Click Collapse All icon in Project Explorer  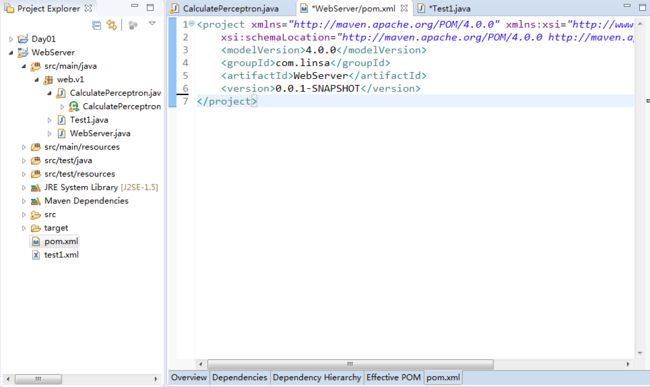click(97, 25)
